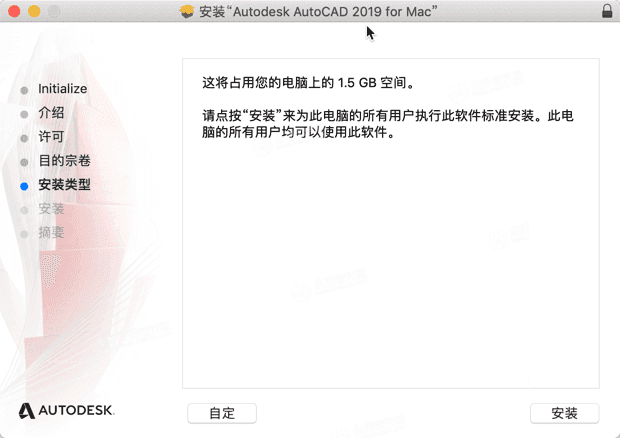Open customization with the 自定 button
The width and height of the screenshot is (620, 438).
click(222, 413)
